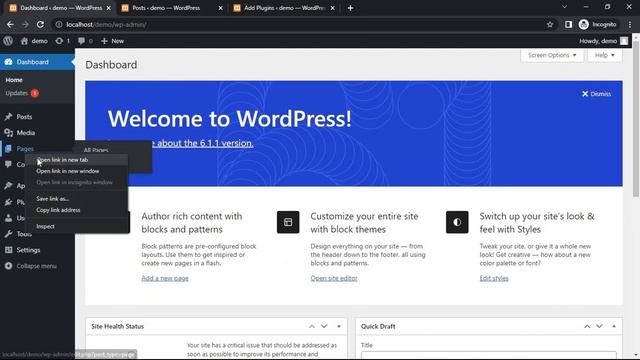Screen dimensions: 640x360
Task: Click the block themes layout icon
Action: point(288,222)
